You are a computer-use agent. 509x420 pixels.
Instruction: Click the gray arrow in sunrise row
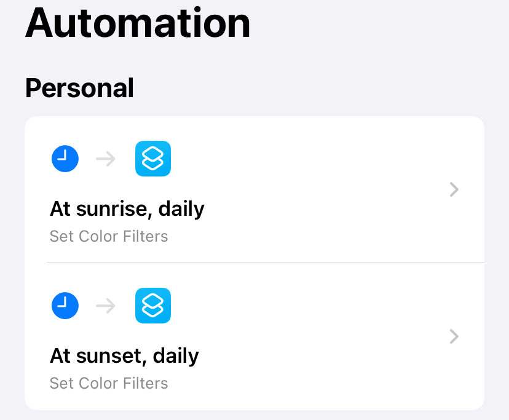(x=106, y=159)
